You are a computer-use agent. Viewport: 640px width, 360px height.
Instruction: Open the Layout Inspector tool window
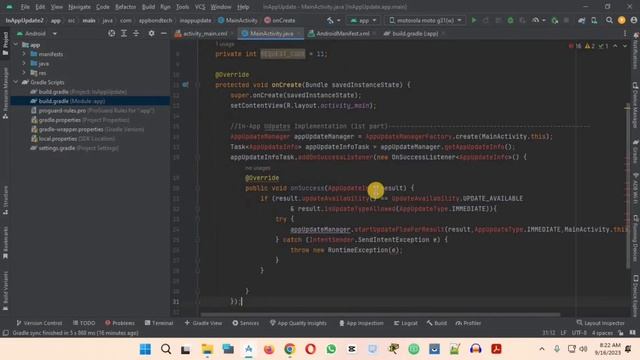tap(600, 323)
